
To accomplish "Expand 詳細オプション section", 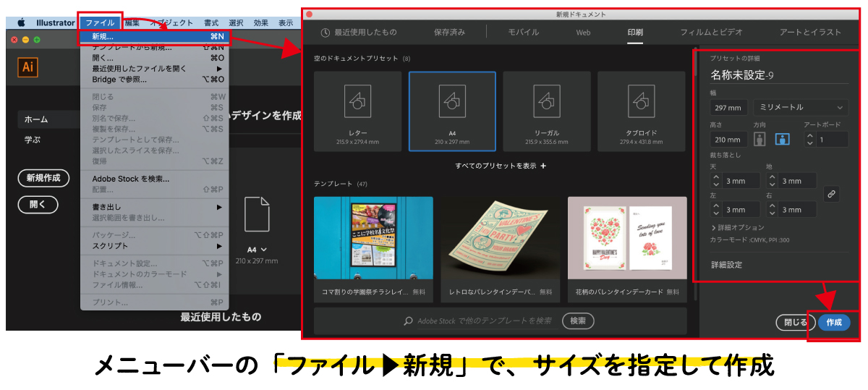I will point(738,227).
